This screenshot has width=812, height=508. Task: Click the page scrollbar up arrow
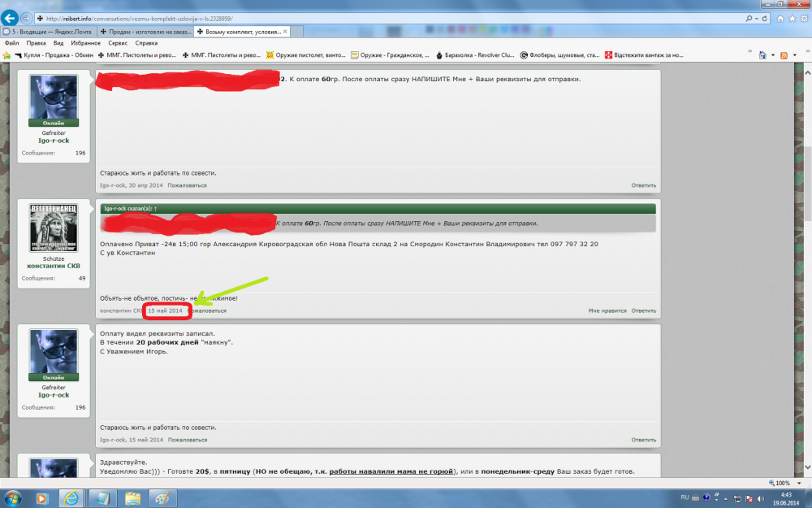click(807, 72)
